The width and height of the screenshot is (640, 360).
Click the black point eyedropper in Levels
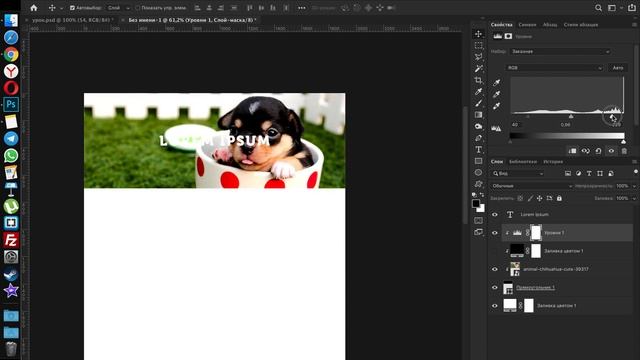pos(496,82)
